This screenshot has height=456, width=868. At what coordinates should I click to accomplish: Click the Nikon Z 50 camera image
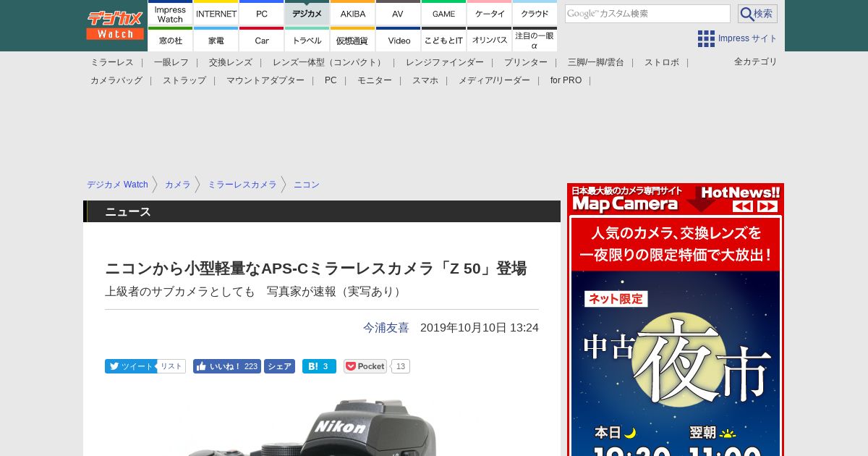point(311,427)
